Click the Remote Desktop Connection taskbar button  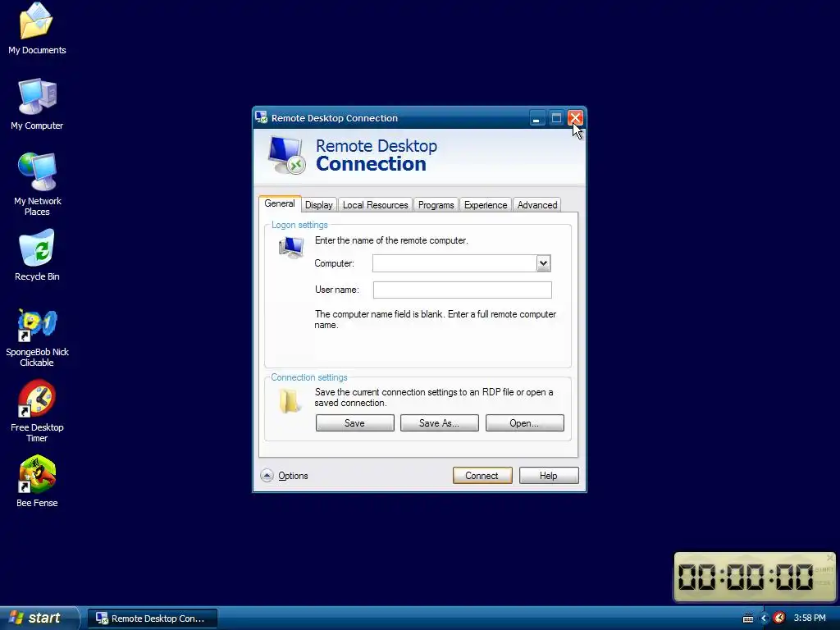click(x=153, y=619)
